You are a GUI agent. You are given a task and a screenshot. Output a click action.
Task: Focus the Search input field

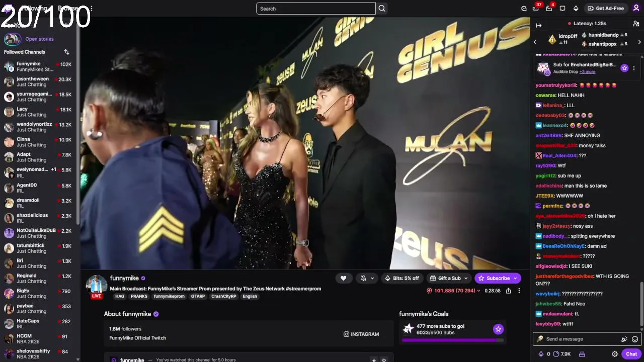click(x=315, y=9)
